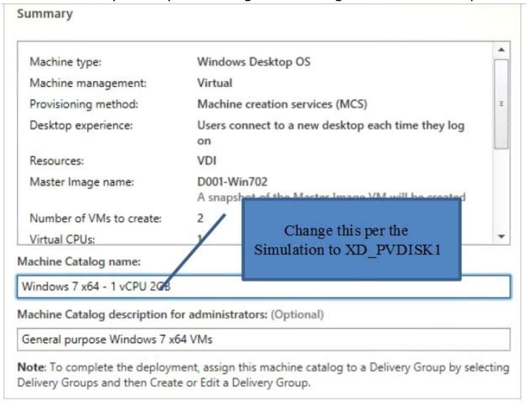Click the Machine Catalog description field

263,339
